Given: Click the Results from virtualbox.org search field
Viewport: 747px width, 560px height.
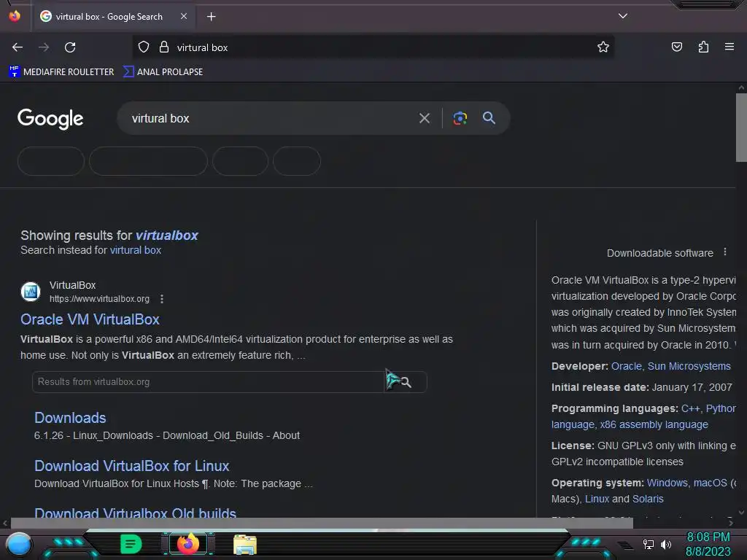Looking at the screenshot, I should click(208, 382).
